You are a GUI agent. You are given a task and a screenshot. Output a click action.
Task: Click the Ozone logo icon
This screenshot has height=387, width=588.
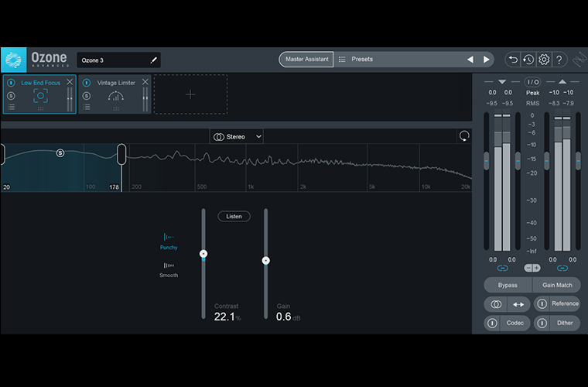[13, 60]
